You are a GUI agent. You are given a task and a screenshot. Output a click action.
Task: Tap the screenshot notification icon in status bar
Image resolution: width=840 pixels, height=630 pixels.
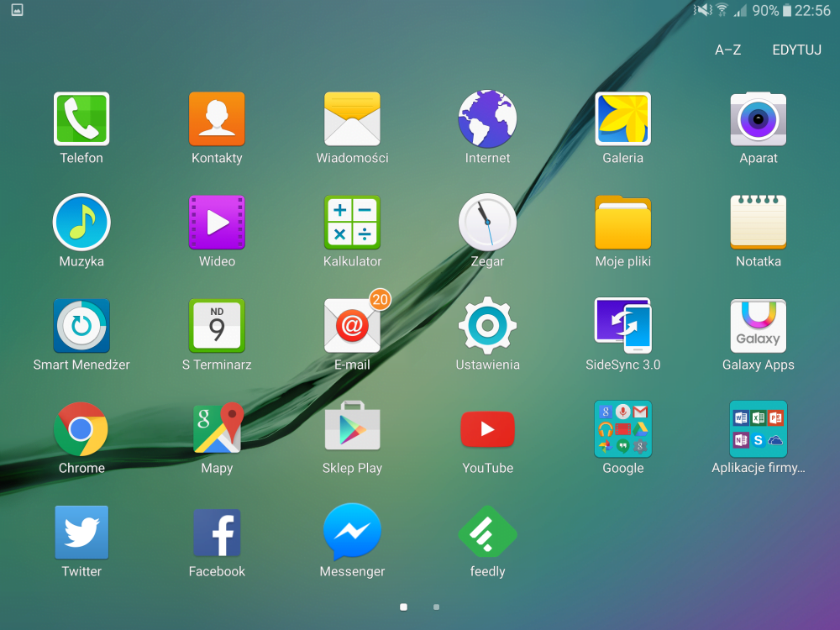click(17, 9)
